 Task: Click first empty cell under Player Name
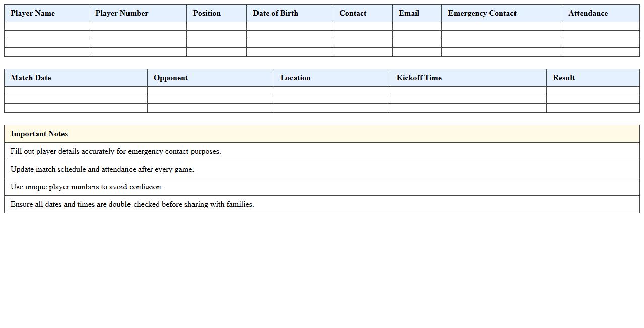46,26
